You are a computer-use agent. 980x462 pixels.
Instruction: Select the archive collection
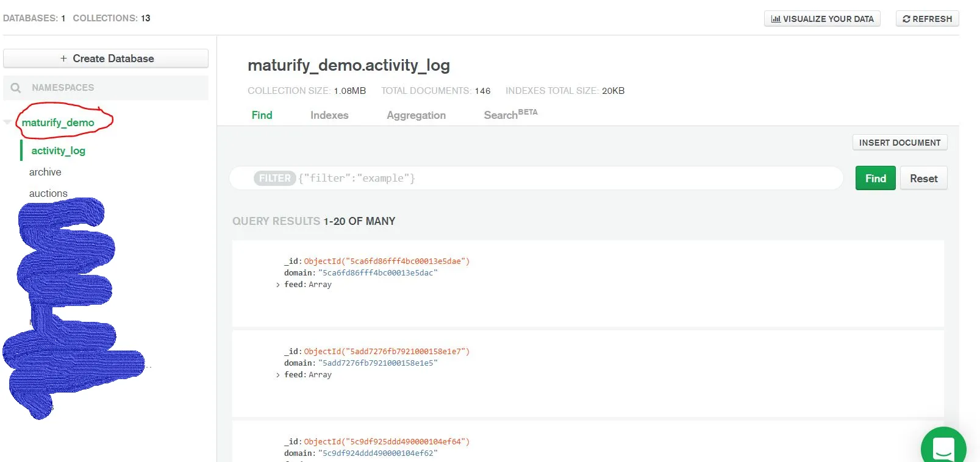[45, 172]
